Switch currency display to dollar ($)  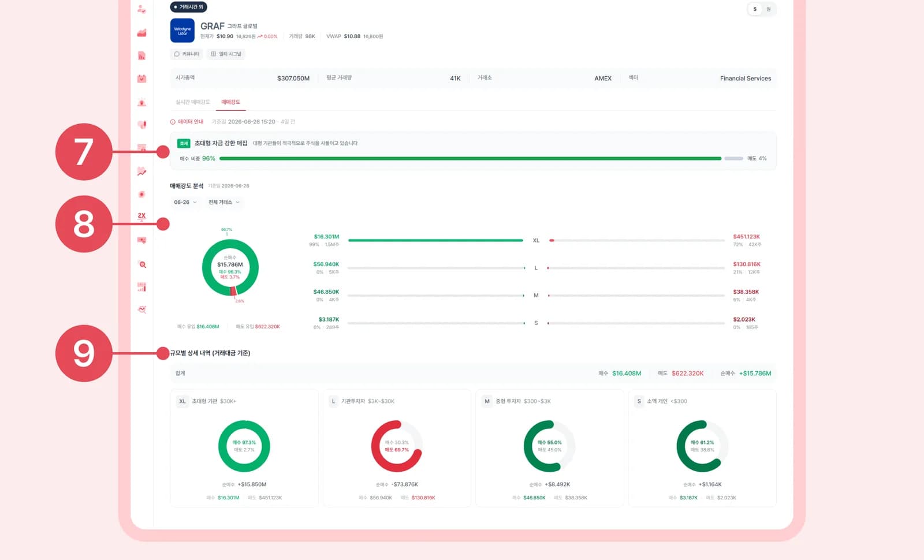click(x=755, y=9)
